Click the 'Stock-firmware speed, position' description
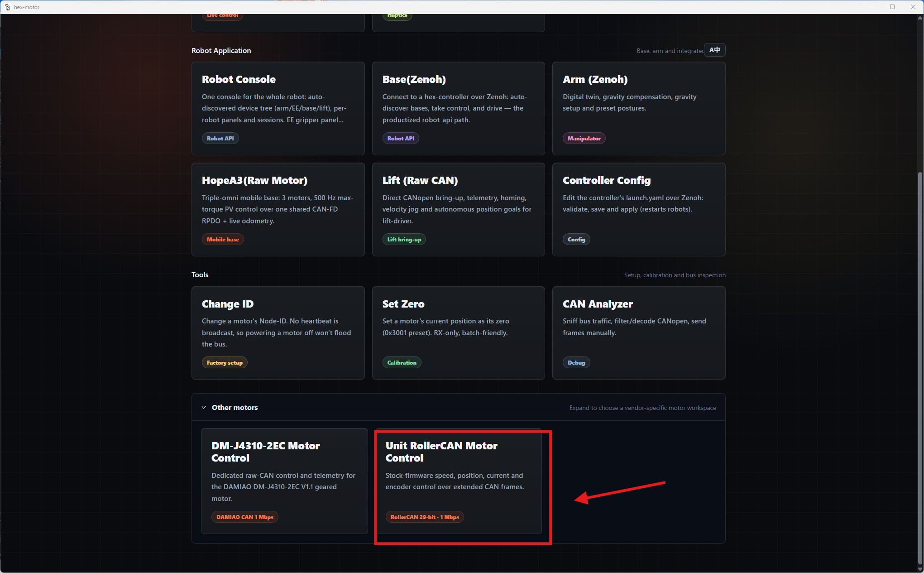Viewport: 924px width, 573px height. [455, 481]
